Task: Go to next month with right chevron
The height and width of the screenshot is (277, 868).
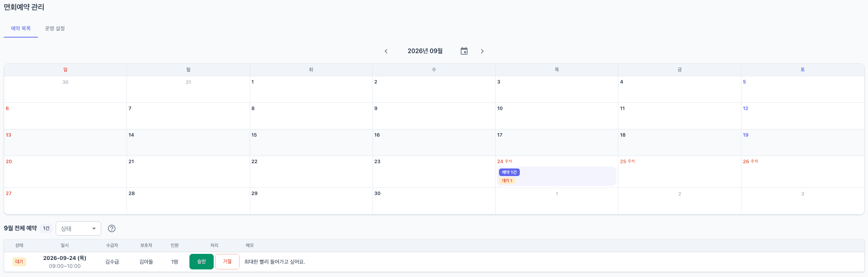Action: [x=482, y=51]
